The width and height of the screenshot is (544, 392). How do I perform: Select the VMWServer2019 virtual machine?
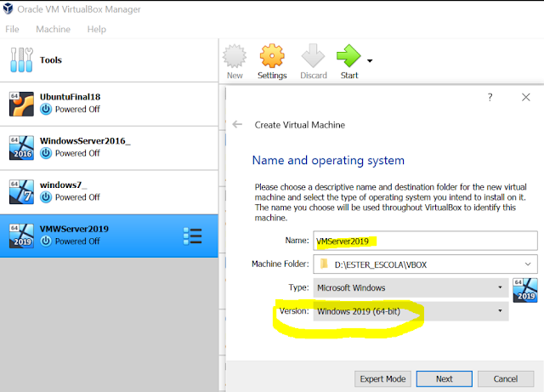point(109,236)
